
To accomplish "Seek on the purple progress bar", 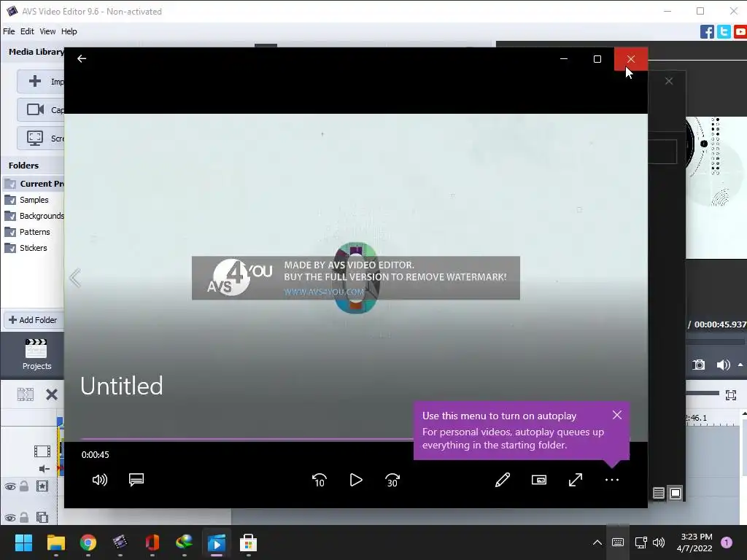I will pos(247,438).
